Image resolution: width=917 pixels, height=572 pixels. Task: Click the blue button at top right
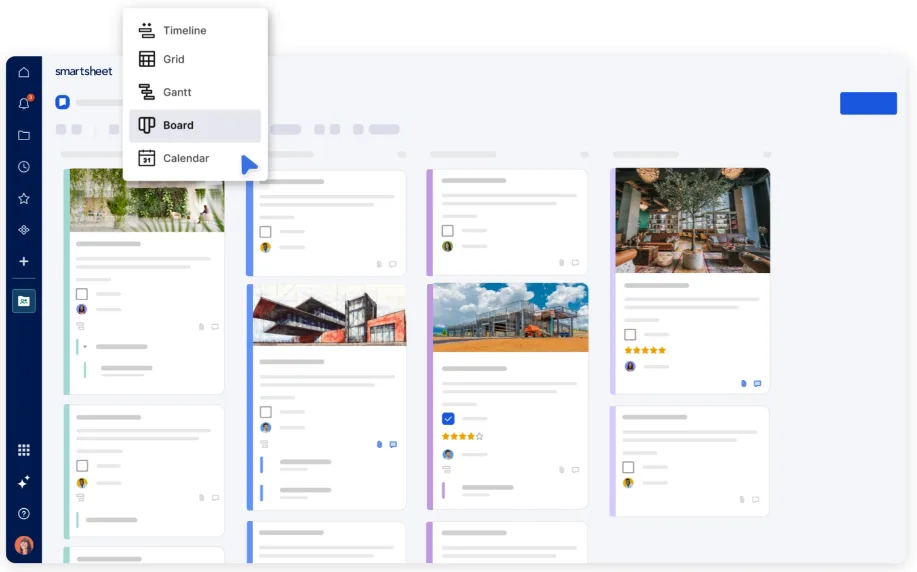[868, 103]
